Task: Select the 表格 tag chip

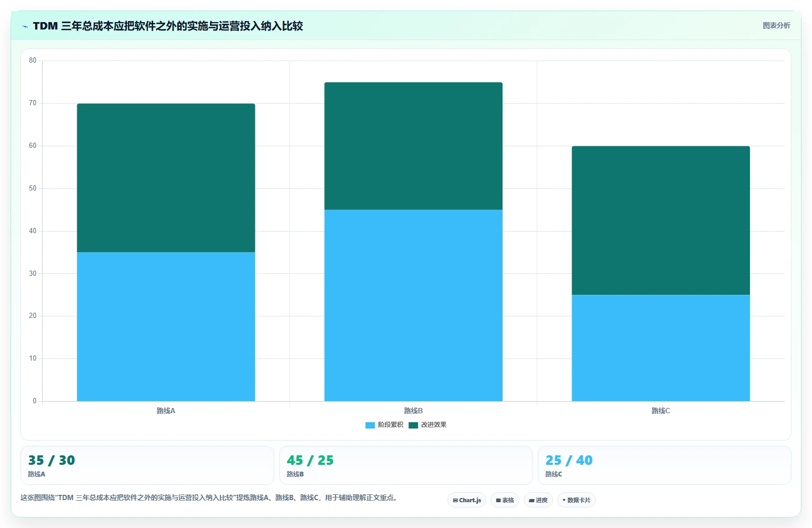Action: tap(505, 500)
